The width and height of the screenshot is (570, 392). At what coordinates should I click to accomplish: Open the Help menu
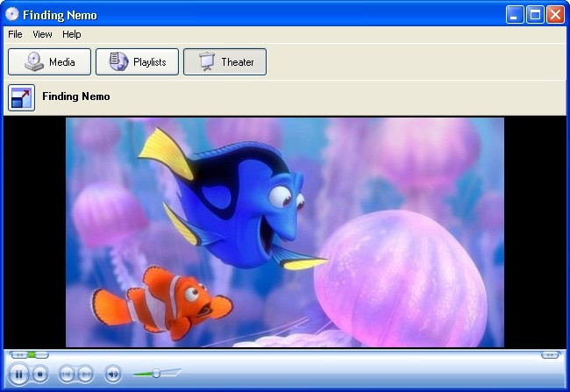coord(72,34)
